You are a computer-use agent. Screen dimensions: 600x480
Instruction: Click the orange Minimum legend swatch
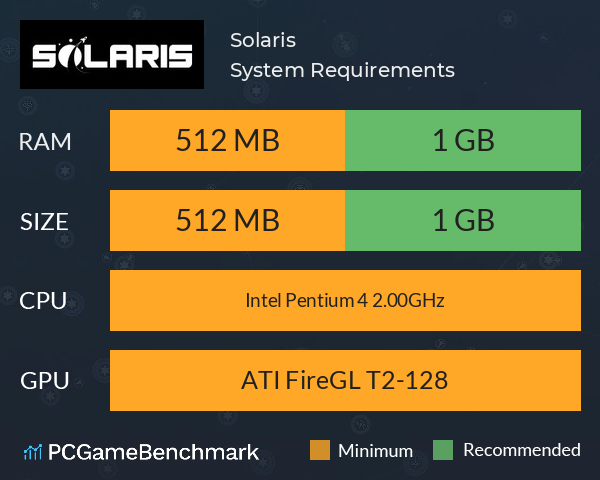[x=320, y=450]
